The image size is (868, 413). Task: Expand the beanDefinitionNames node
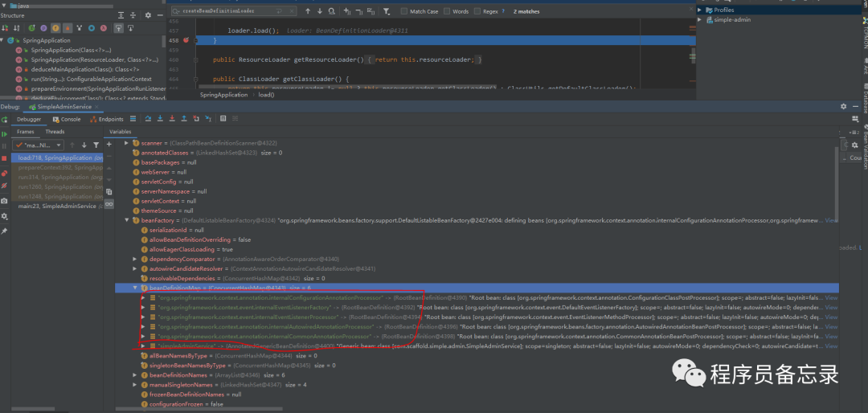click(x=135, y=374)
